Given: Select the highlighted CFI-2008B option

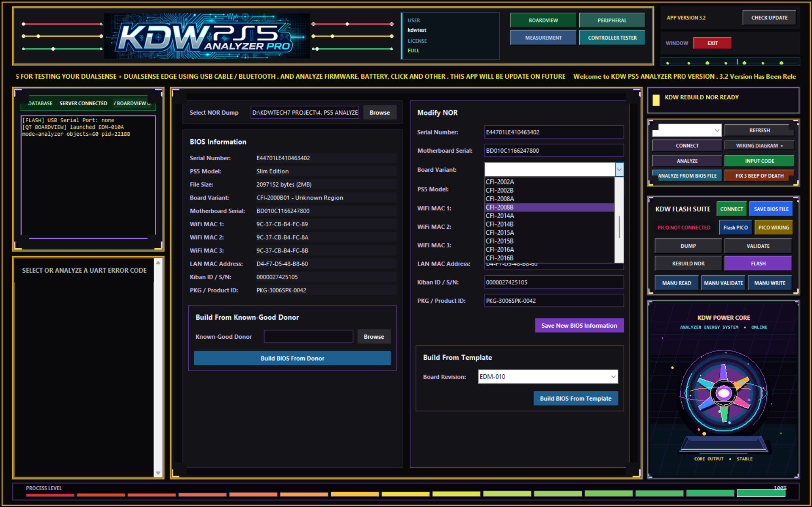Looking at the screenshot, I should pyautogui.click(x=549, y=207).
